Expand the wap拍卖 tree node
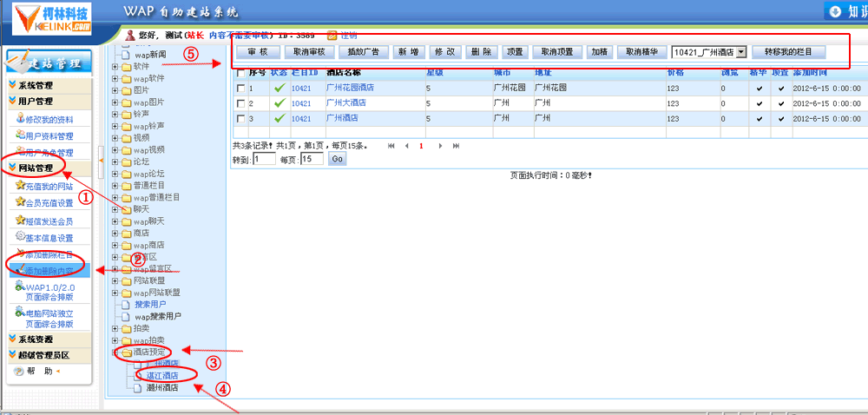 (x=115, y=340)
